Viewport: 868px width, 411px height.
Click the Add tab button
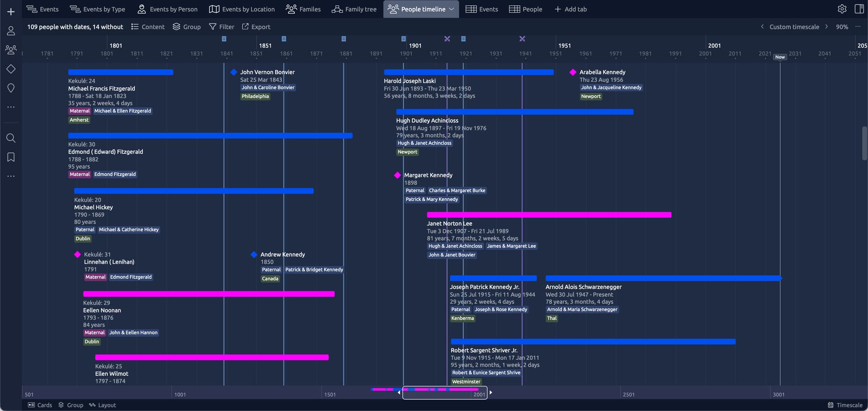(571, 9)
